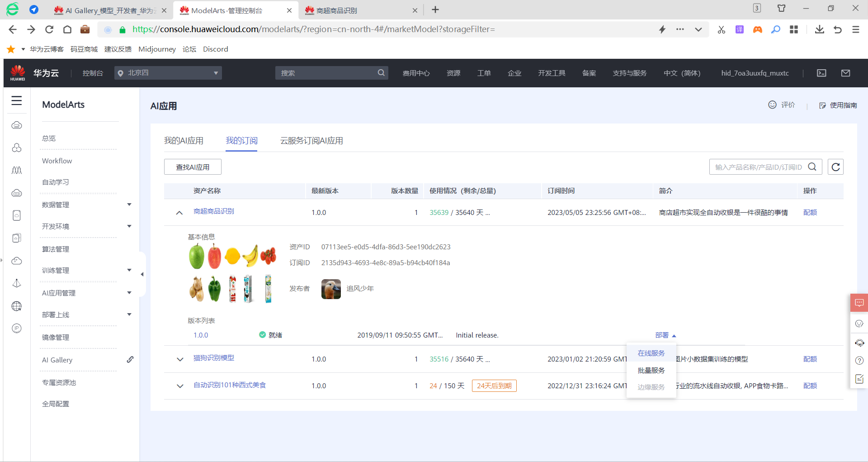Click the scissors screenshot tool in browser toolbar
The height and width of the screenshot is (462, 868).
pyautogui.click(x=721, y=29)
